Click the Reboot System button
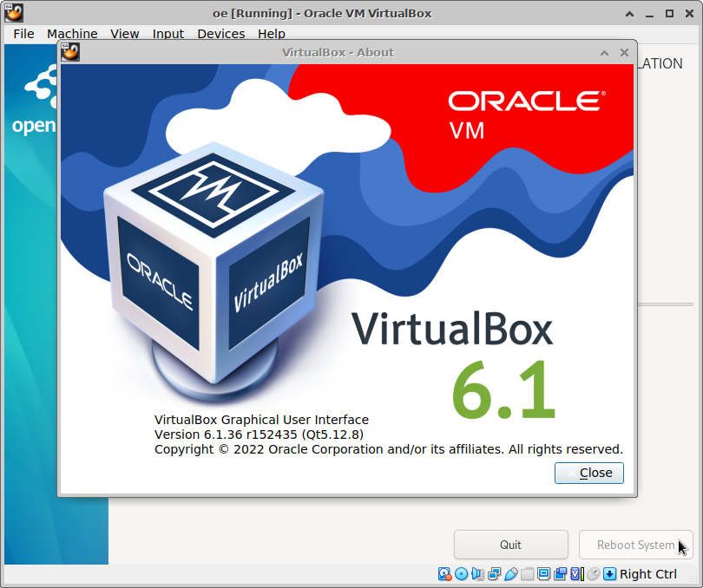This screenshot has width=703, height=588. click(x=635, y=545)
